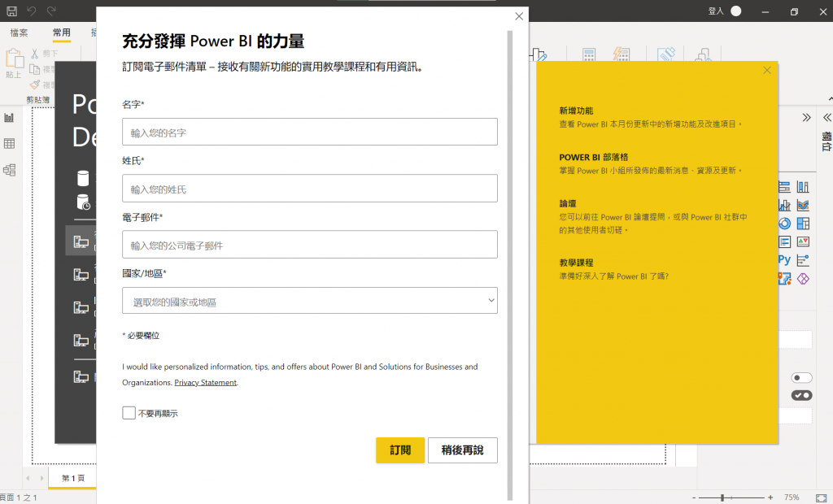Click the zoom out minus icon

694,497
